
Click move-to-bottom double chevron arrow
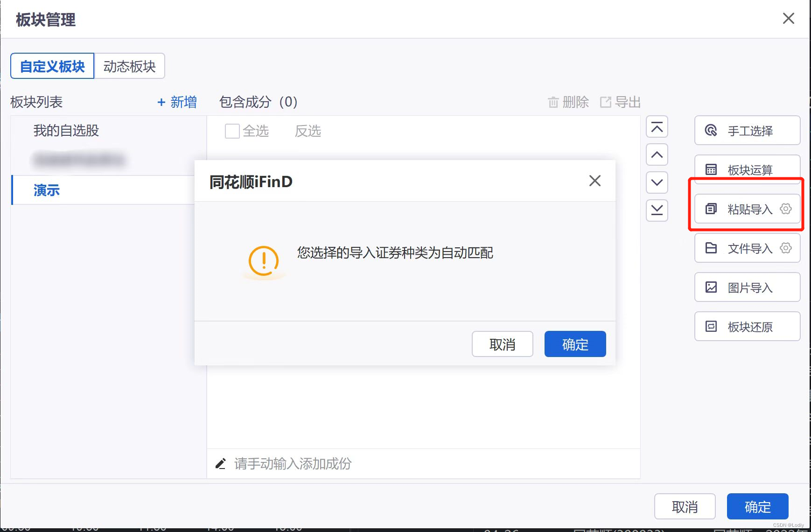coord(657,210)
